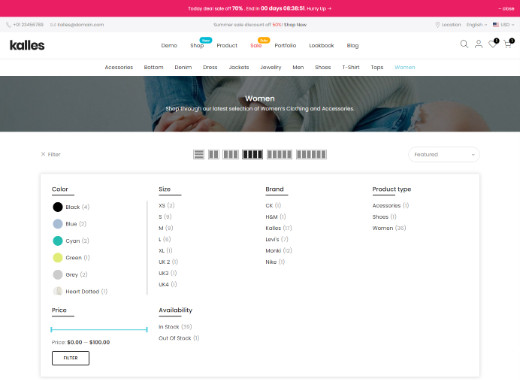The height and width of the screenshot is (380, 520).
Task: Open the wishlist heart icon
Action: [493, 44]
